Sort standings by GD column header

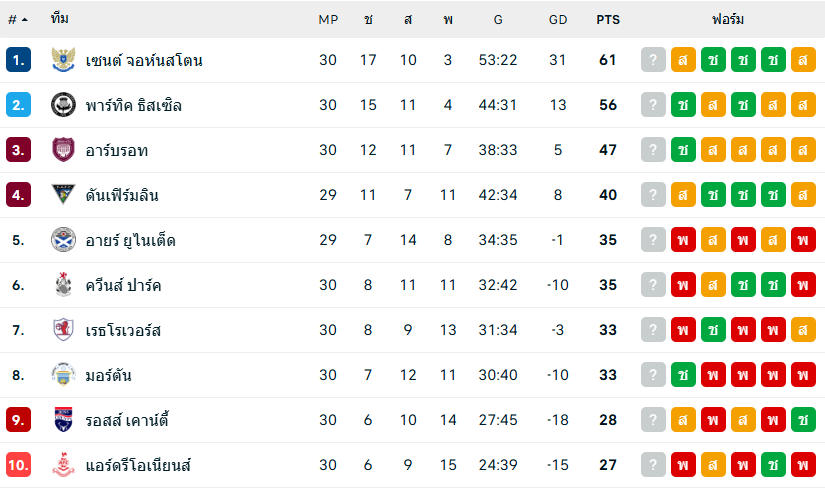558,19
